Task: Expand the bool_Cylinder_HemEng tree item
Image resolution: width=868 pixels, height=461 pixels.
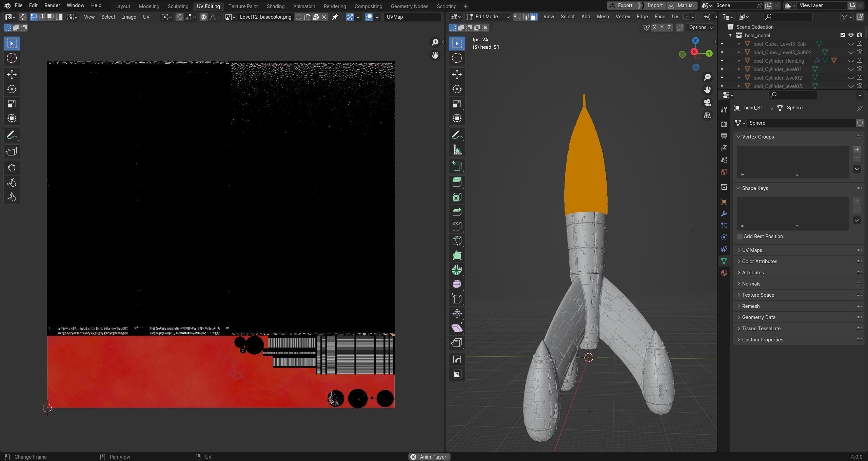Action: click(739, 61)
